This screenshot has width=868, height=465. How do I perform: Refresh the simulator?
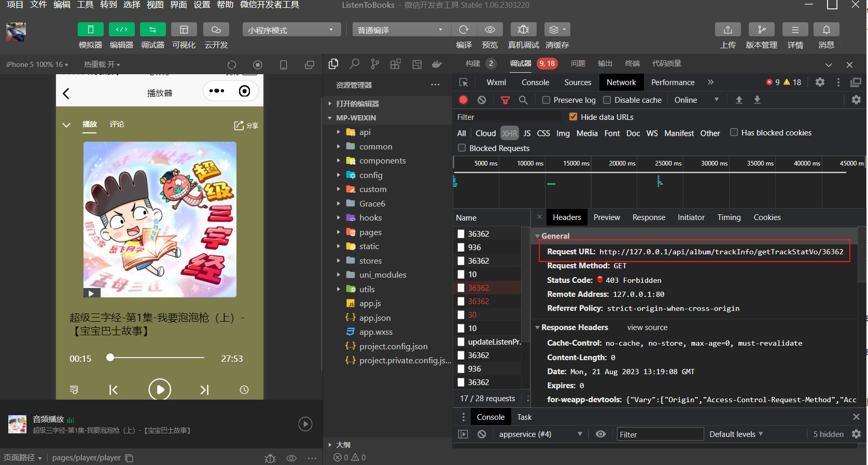pyautogui.click(x=232, y=65)
